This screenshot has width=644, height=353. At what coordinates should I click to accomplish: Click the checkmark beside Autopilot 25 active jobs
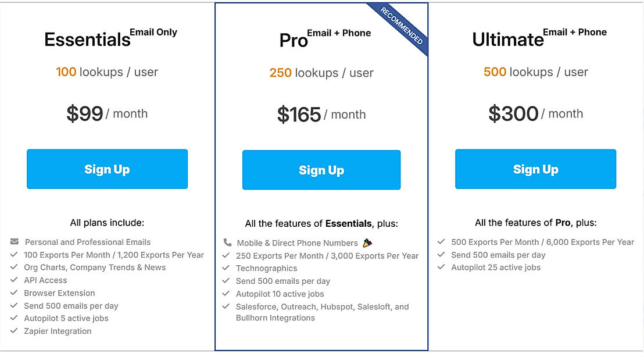point(442,268)
